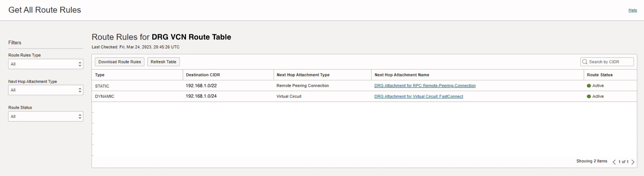Click the Route Rules Type stepper arrows
Screen dimensions: 644x176
80,64
